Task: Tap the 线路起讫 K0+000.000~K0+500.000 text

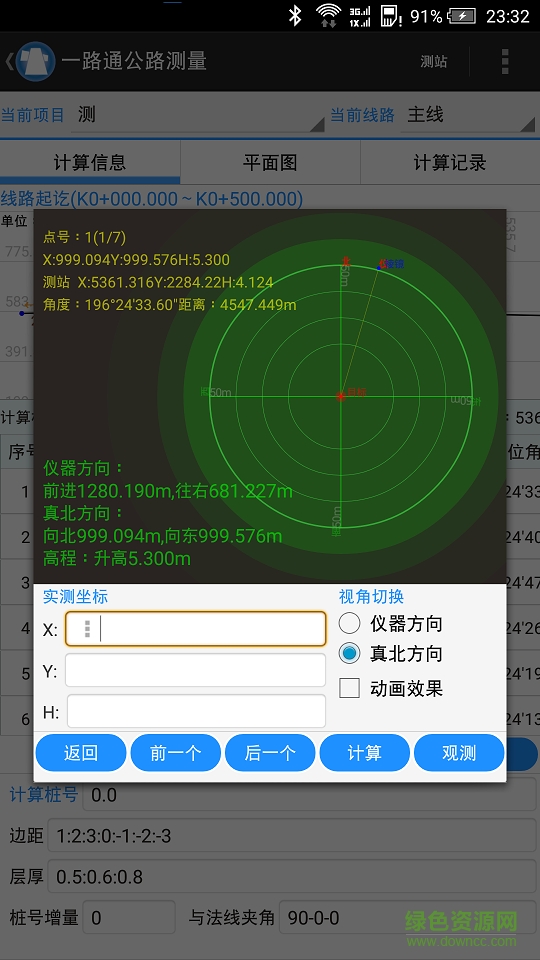Action: [x=152, y=199]
